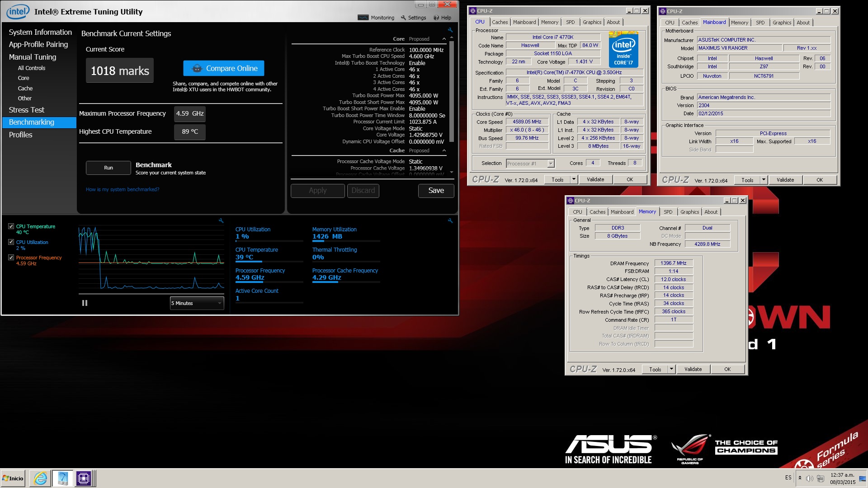The width and height of the screenshot is (868, 488).
Task: Click OK in Mainboard CPU-Z window
Action: 819,180
